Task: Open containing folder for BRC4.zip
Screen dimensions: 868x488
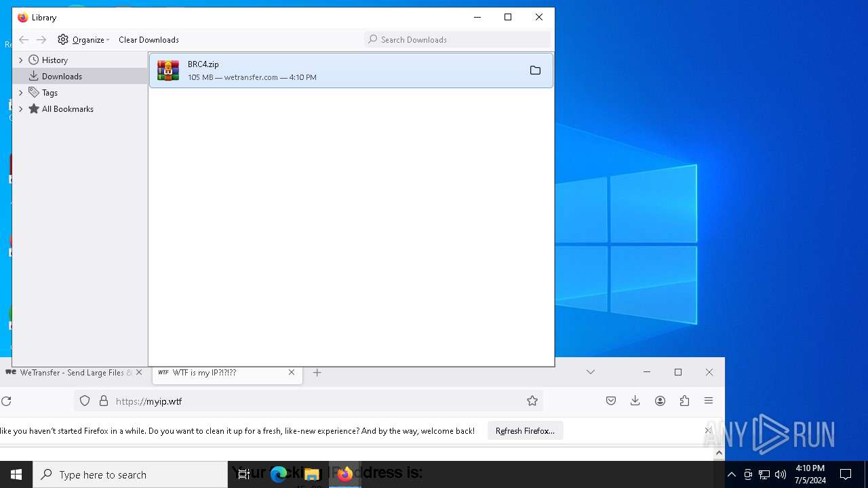Action: (535, 70)
